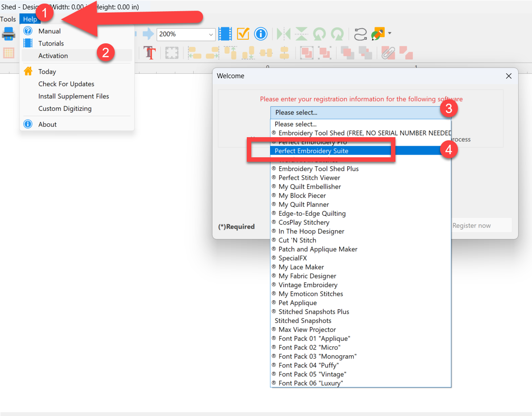Choose Pet Applique option
532x416 pixels.
coord(361,303)
